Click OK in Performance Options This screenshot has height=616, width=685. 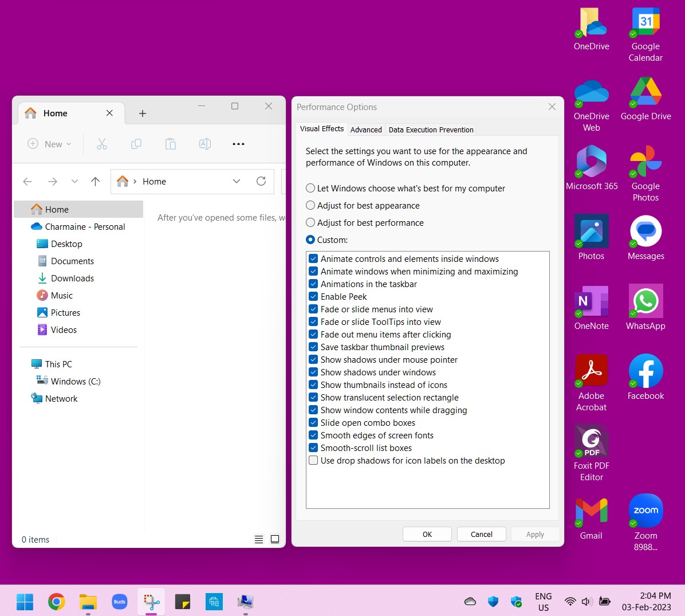[x=427, y=534]
